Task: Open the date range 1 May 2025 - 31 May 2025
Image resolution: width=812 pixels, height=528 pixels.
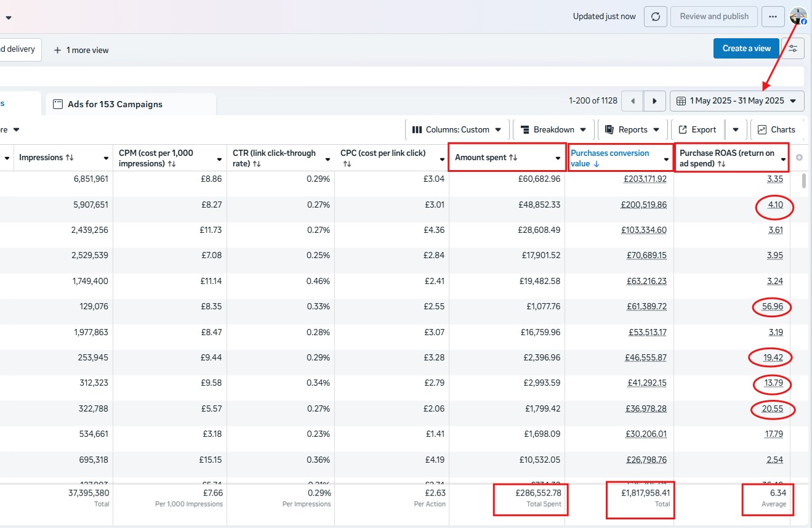Action: (x=737, y=101)
